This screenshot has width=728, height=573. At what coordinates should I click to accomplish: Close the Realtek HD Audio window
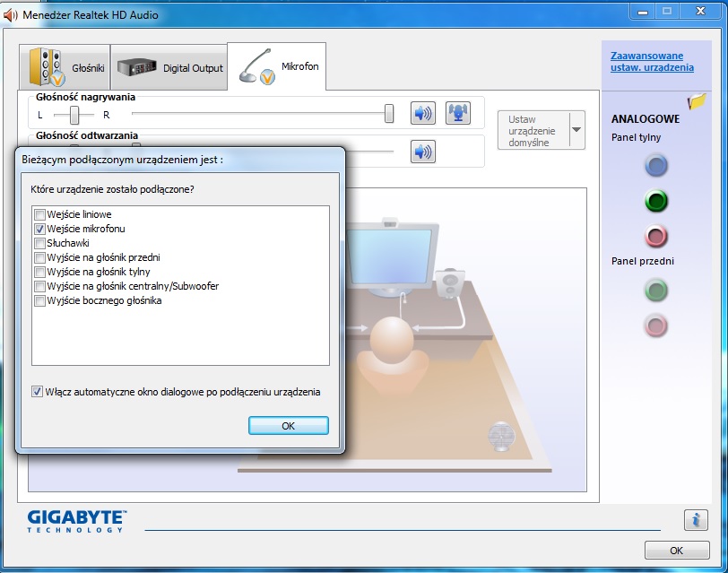(x=700, y=12)
